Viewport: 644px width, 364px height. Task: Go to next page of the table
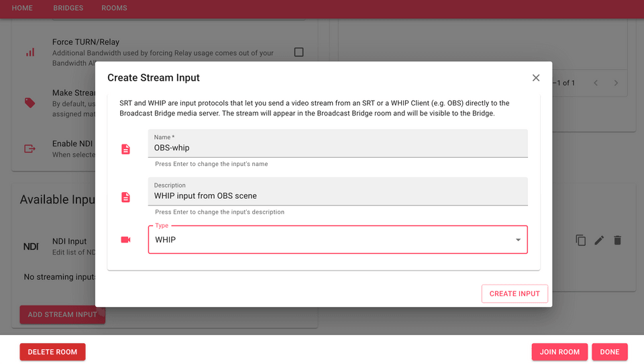616,83
